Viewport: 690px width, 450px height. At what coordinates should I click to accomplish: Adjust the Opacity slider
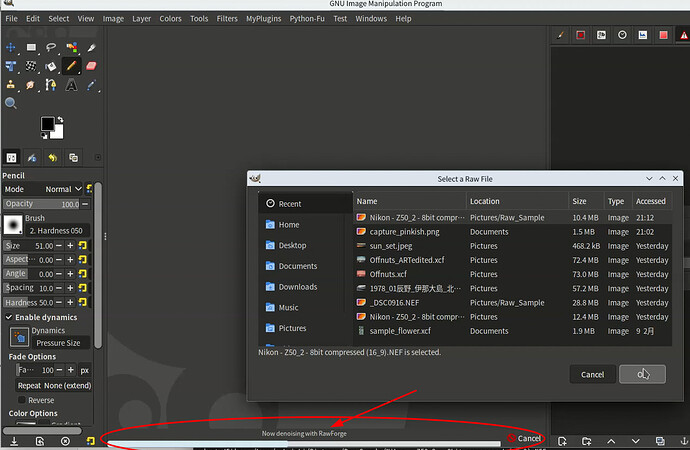[x=41, y=204]
